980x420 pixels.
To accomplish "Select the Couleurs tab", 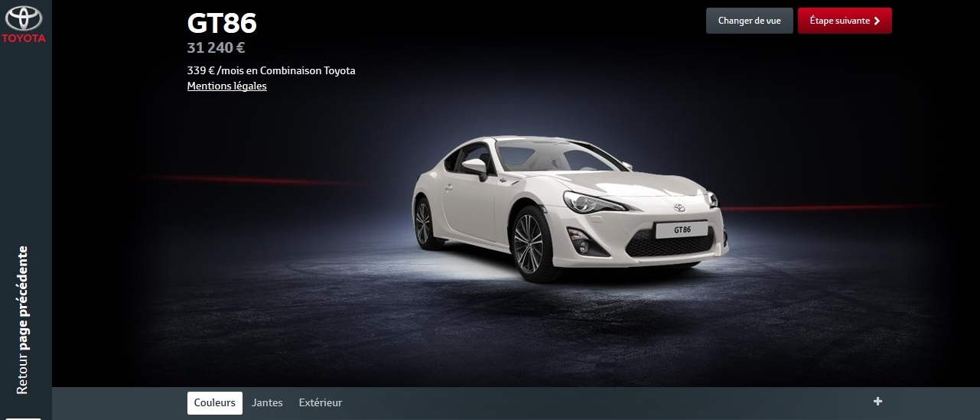I will point(215,403).
